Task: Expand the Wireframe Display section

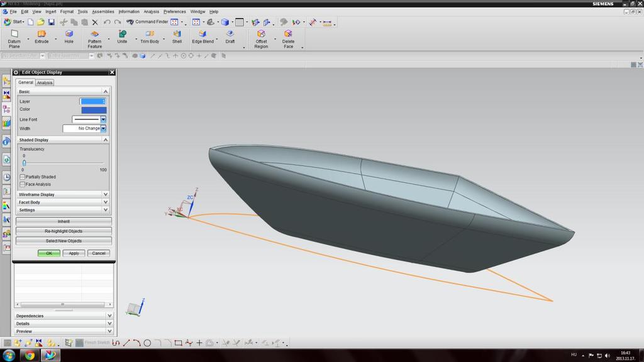Action: [x=106, y=195]
